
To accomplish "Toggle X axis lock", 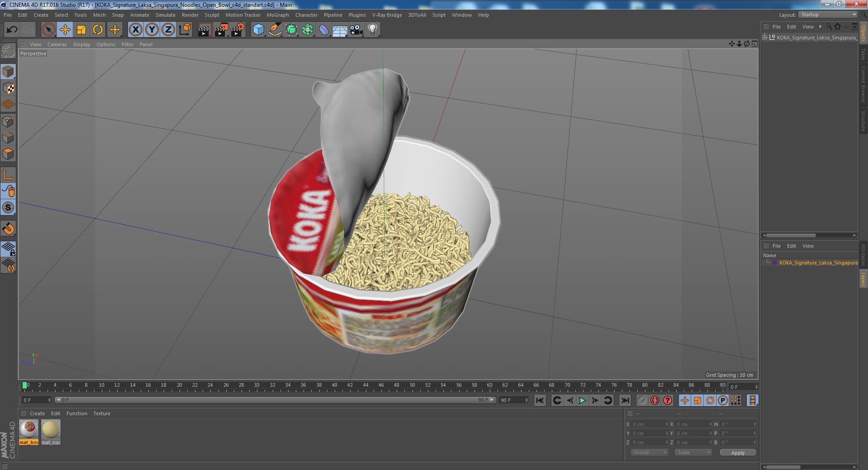I will tap(135, 30).
